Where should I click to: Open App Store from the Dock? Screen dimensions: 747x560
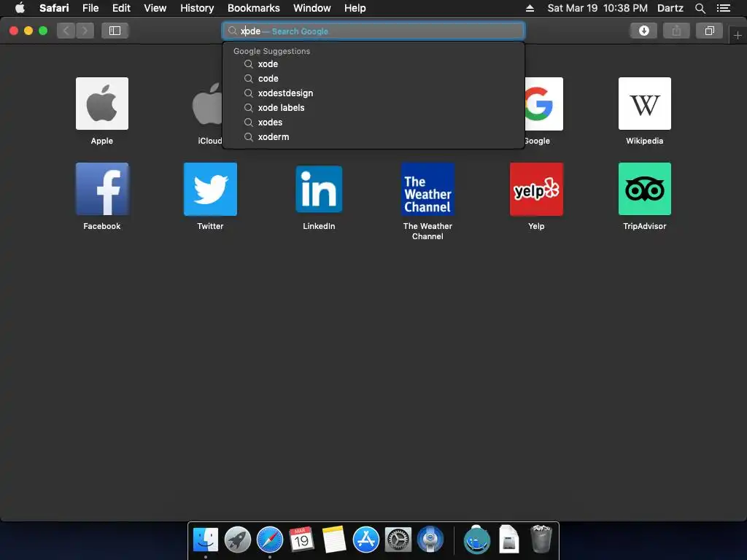pos(366,540)
